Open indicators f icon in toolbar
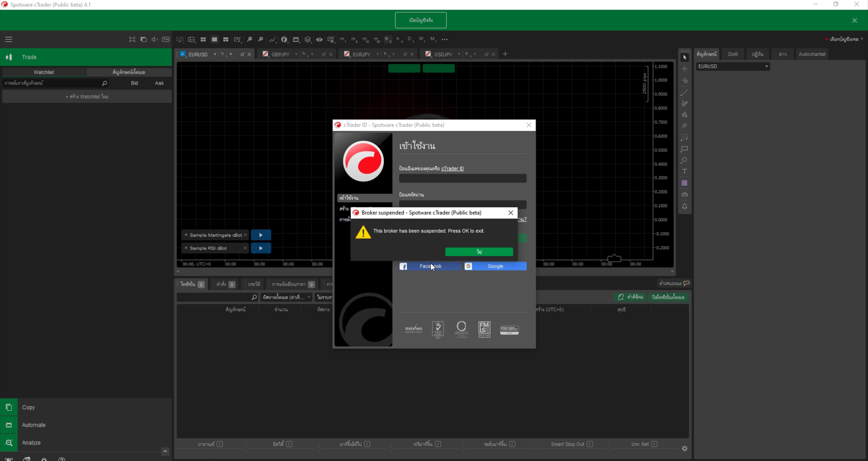 pos(285,39)
